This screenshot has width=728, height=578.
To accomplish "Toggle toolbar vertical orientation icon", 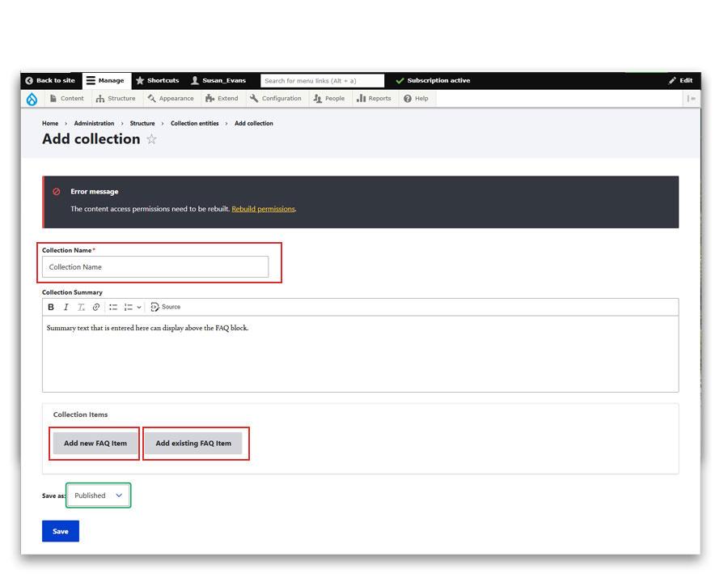I will pos(692,99).
